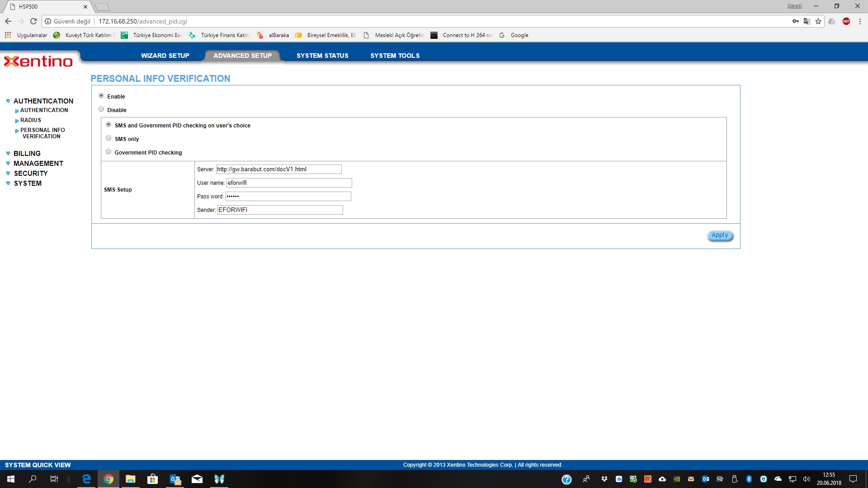Open the Apps grid bookmark icon

pos(8,35)
